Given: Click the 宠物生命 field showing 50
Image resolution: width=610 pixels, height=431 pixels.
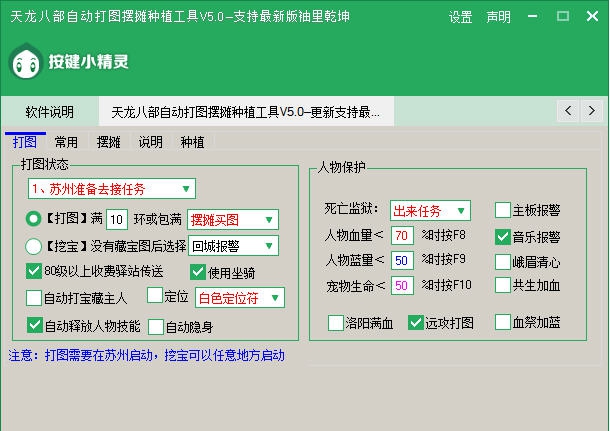Looking at the screenshot, I should 402,286.
